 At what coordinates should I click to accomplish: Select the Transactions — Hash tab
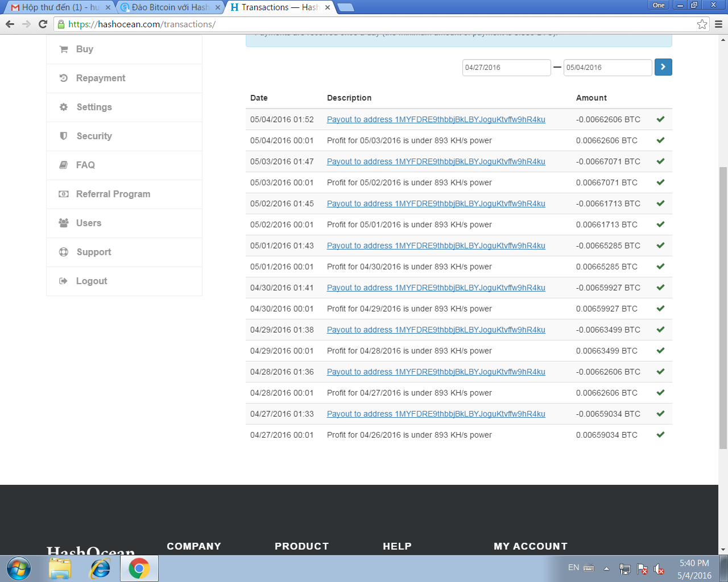tap(280, 7)
